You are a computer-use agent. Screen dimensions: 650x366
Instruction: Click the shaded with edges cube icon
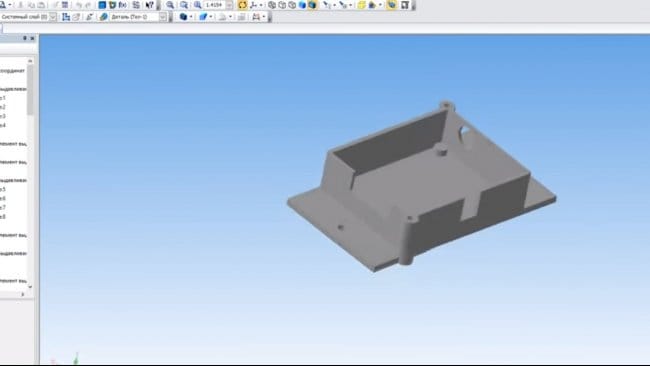tap(312, 5)
